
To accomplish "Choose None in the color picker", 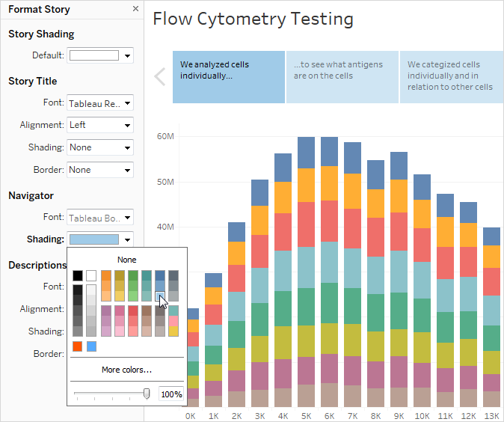I will [126, 260].
